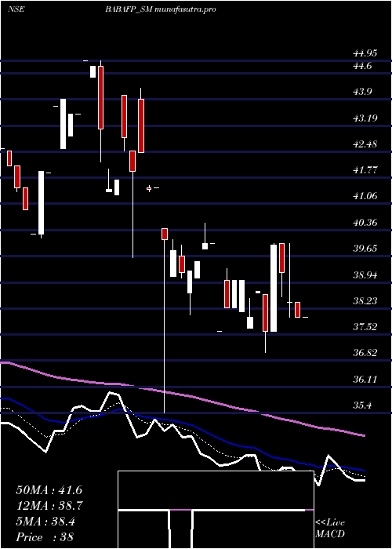
Task: Click the 42.48 price axis label
Action: pyautogui.click(x=365, y=144)
